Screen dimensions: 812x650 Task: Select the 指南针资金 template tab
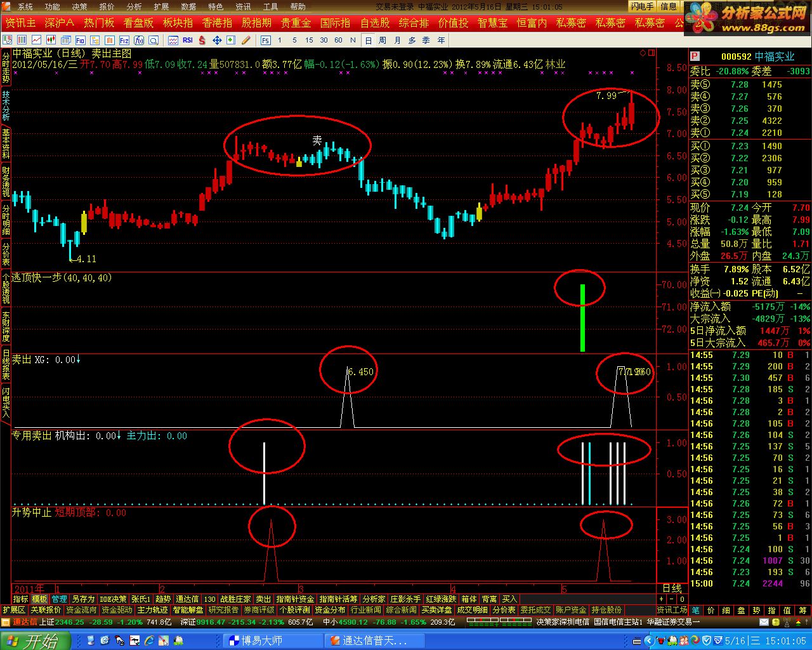[x=295, y=599]
